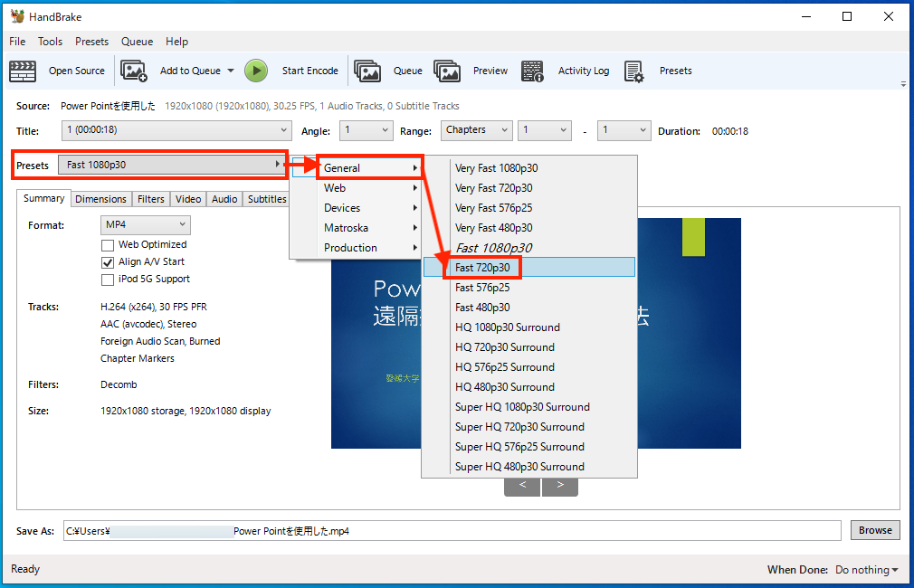Image resolution: width=914 pixels, height=588 pixels.
Task: Open the Range Chapters dropdown
Action: coord(476,130)
